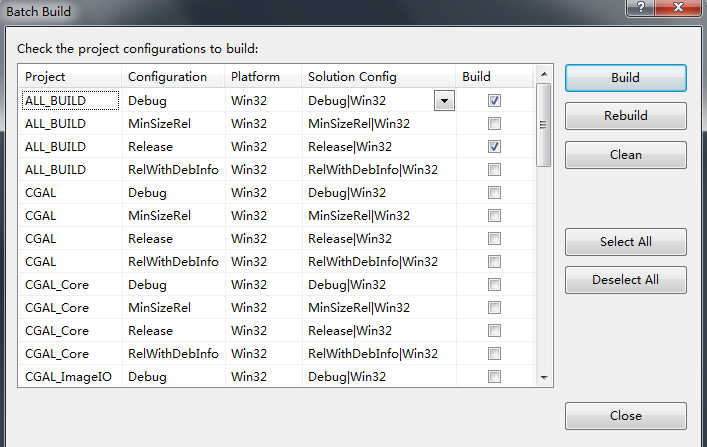Click Deselect All button
Viewport: 707px width, 447px height.
625,280
